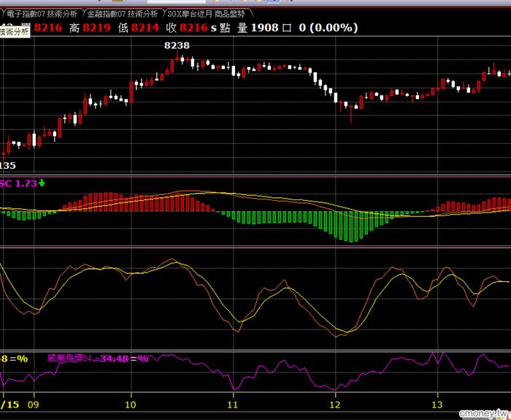Click the low price 8214 value

pos(145,28)
